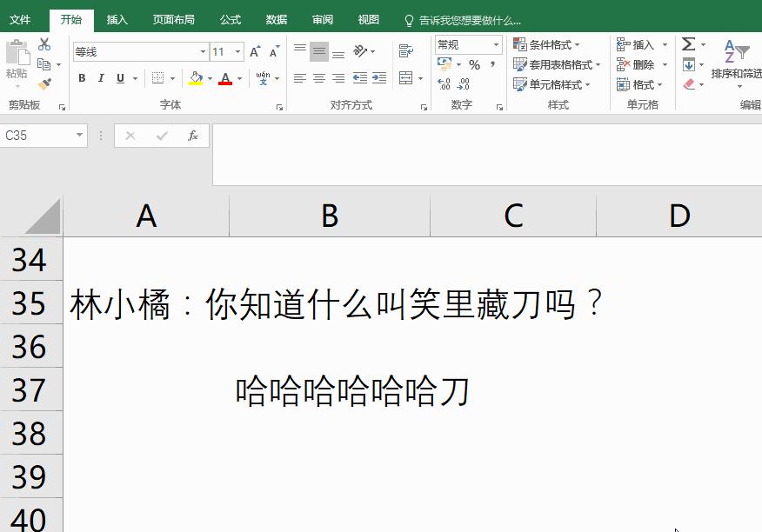This screenshot has width=762, height=532.
Task: Open the font size dropdown
Action: pyautogui.click(x=237, y=51)
